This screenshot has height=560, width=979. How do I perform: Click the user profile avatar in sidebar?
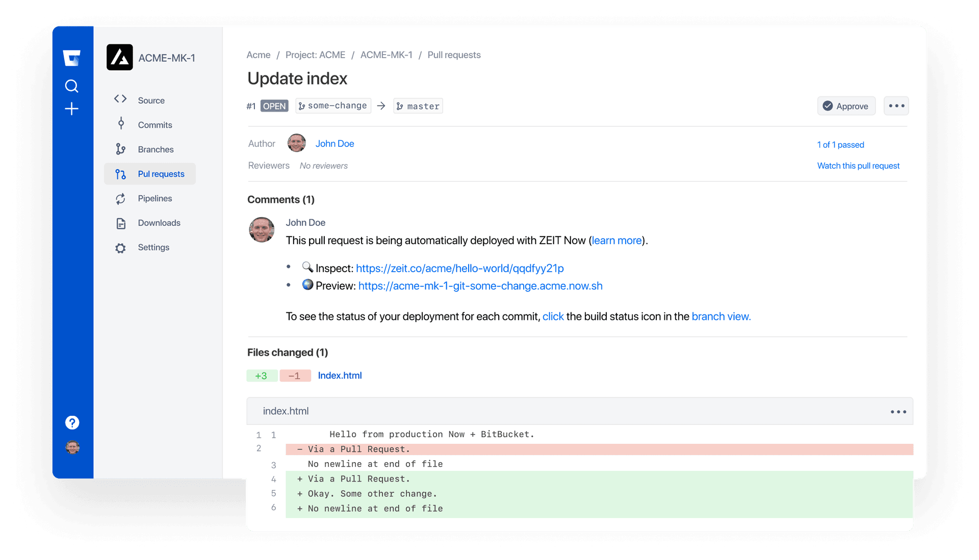[72, 447]
